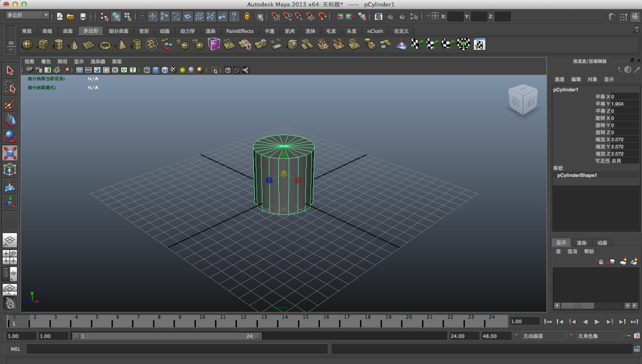642x364 pixels.
Task: Create a polygon sphere from the shelf
Action: click(x=27, y=45)
